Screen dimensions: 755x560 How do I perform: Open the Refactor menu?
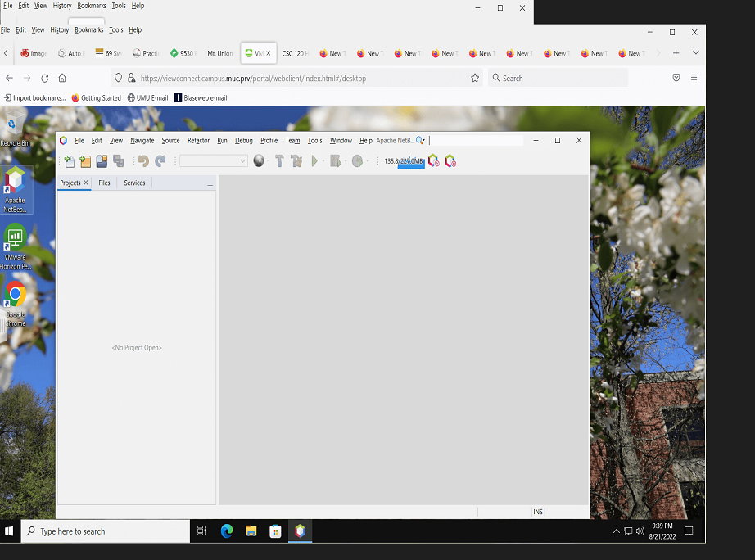coord(198,140)
